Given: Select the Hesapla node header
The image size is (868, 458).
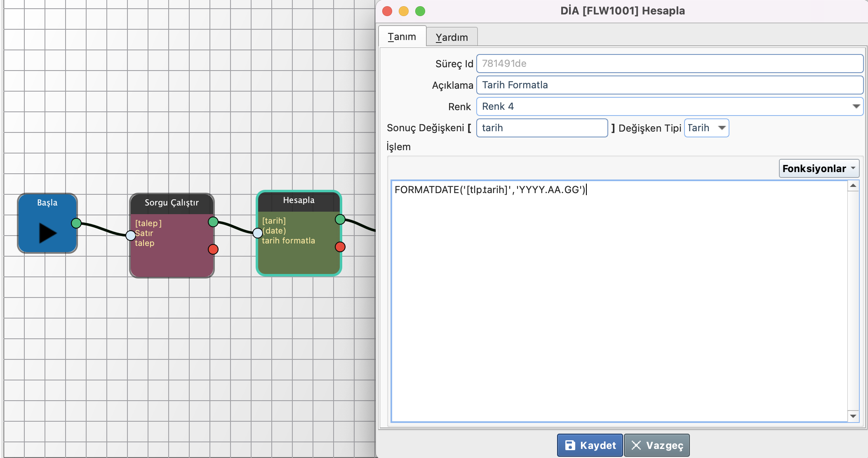Looking at the screenshot, I should [299, 201].
